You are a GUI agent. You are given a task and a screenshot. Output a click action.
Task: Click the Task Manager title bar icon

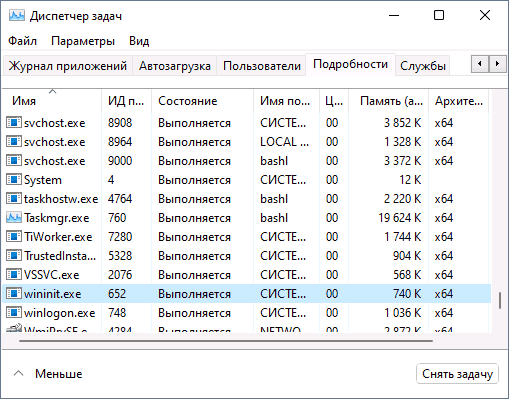point(17,16)
